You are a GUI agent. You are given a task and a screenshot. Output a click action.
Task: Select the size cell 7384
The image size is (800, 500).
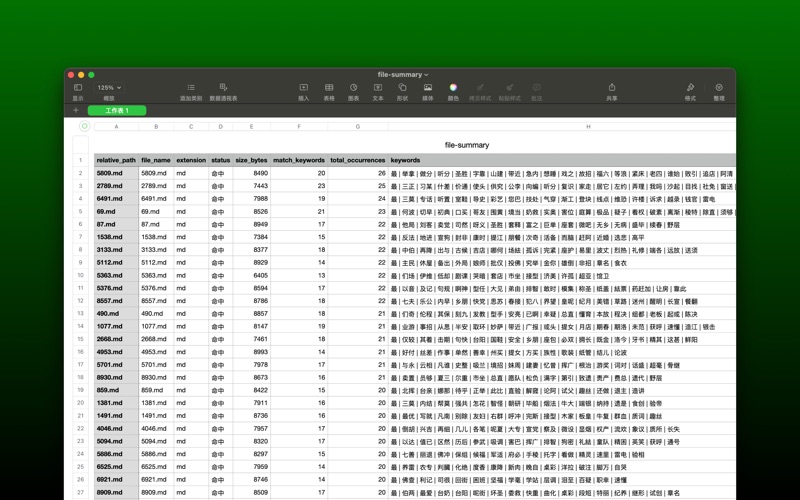tap(252, 237)
